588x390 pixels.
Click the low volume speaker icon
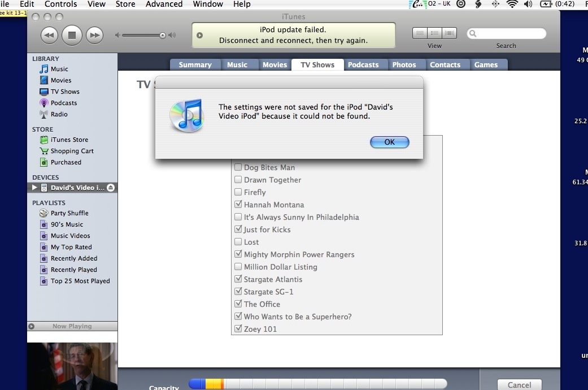pos(117,35)
